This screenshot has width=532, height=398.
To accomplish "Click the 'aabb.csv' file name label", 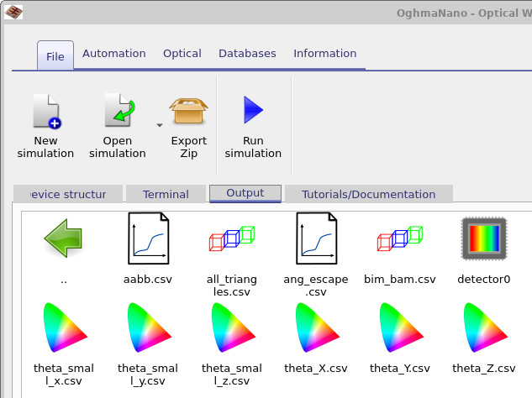I will click(x=148, y=279).
